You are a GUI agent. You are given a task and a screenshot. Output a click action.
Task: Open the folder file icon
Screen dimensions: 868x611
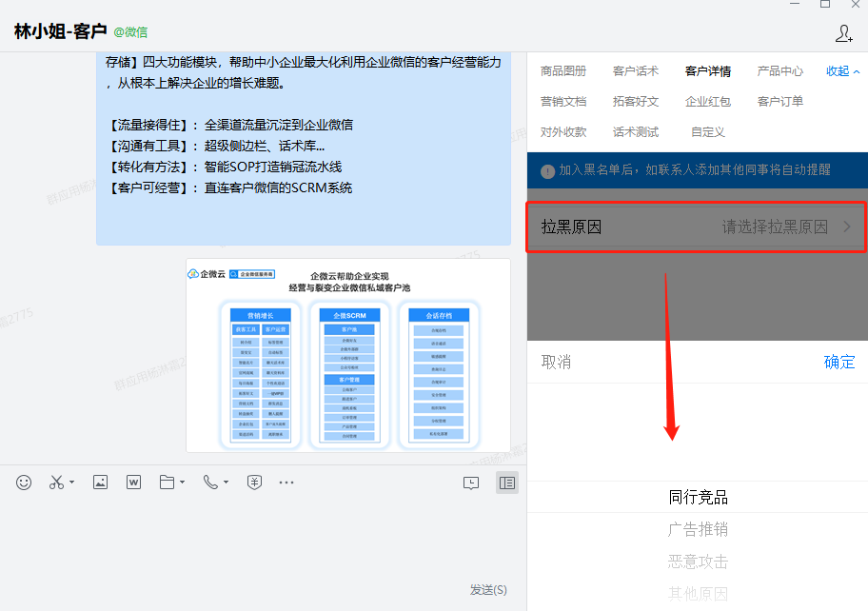(168, 483)
